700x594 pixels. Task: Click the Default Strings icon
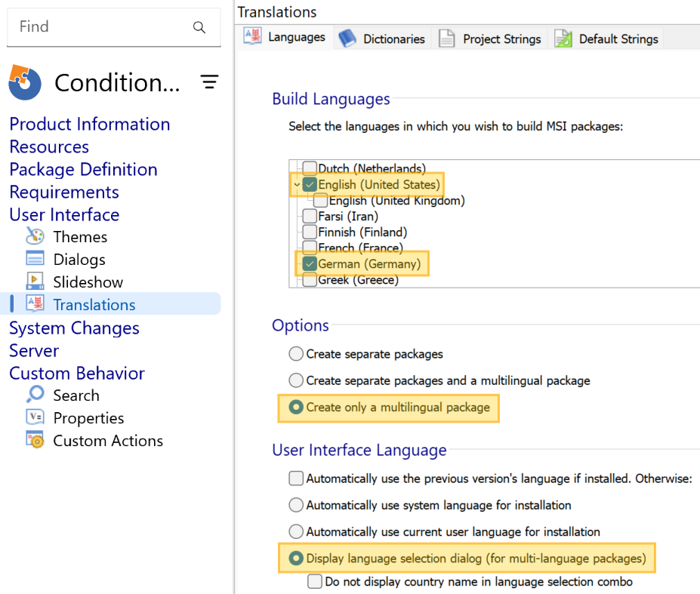tap(563, 38)
